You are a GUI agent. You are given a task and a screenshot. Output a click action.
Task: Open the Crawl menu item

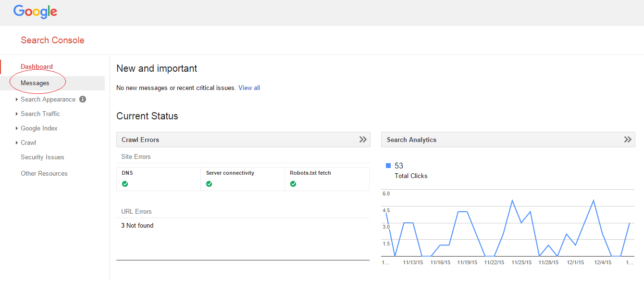(x=28, y=142)
